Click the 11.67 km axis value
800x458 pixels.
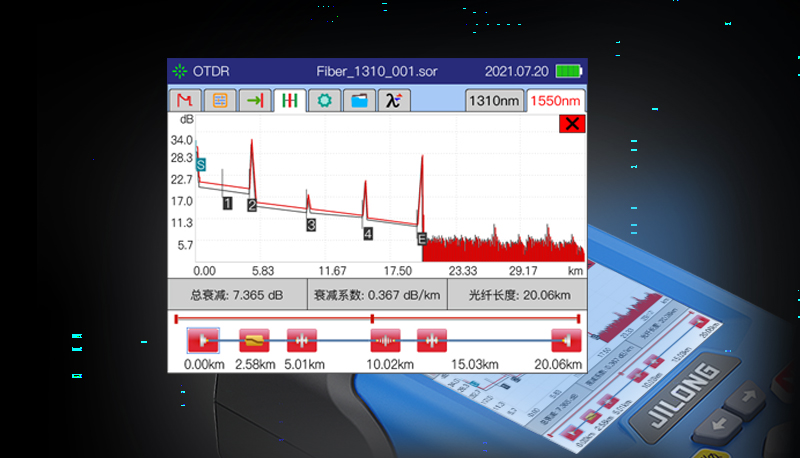click(332, 271)
